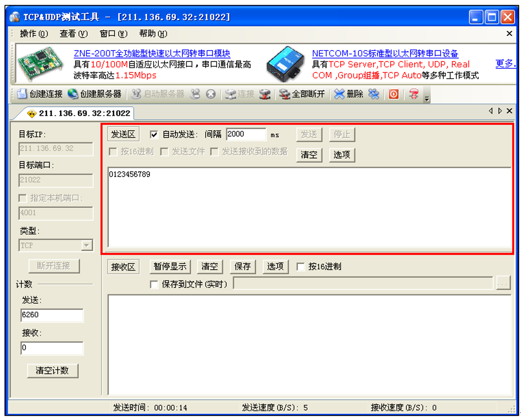Click the 暂停显示 button
Screen dimensions: 521x420
pos(170,267)
